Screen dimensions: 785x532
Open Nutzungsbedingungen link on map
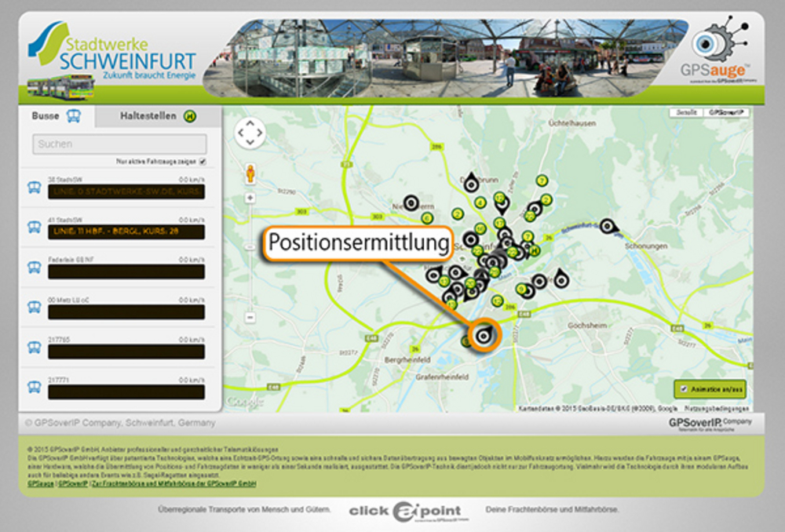pos(717,409)
